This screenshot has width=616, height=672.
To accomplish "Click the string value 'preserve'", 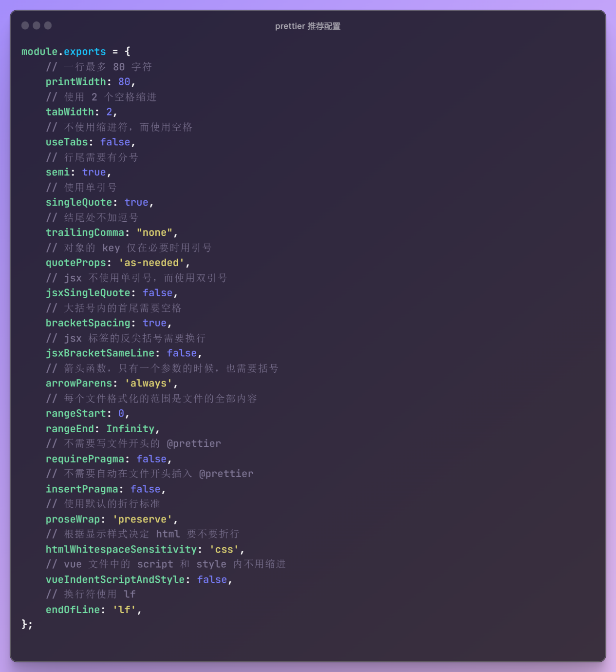I will coord(143,519).
